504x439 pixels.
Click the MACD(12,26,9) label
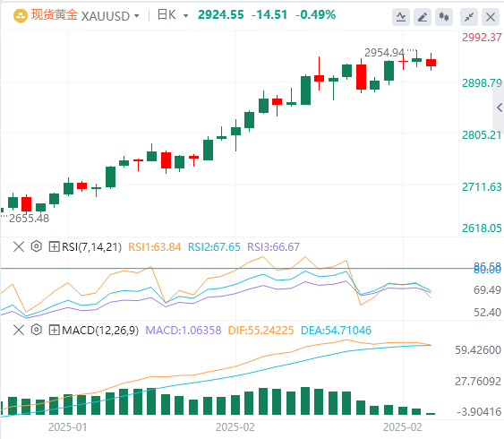pos(100,331)
